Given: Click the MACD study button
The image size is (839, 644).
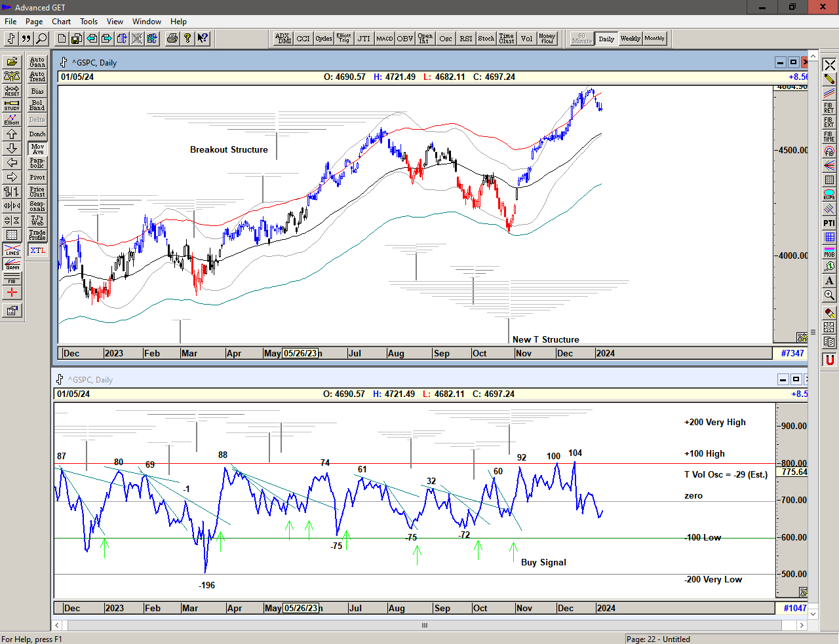Looking at the screenshot, I should [384, 39].
